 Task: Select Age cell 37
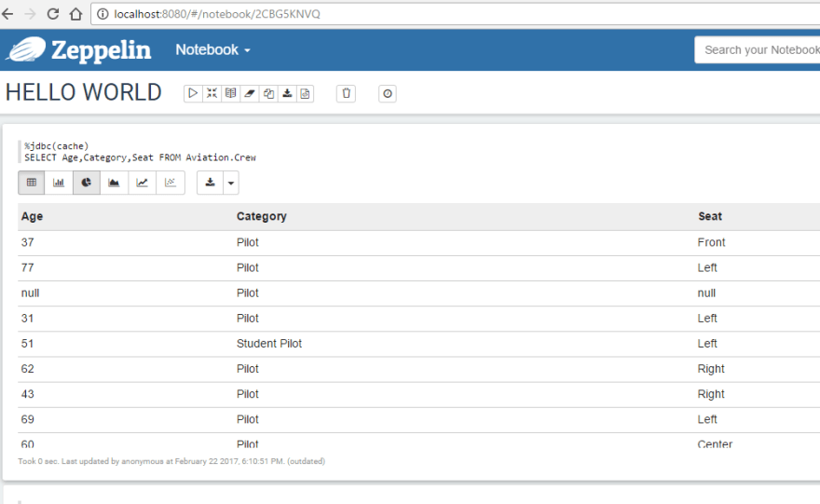[27, 242]
